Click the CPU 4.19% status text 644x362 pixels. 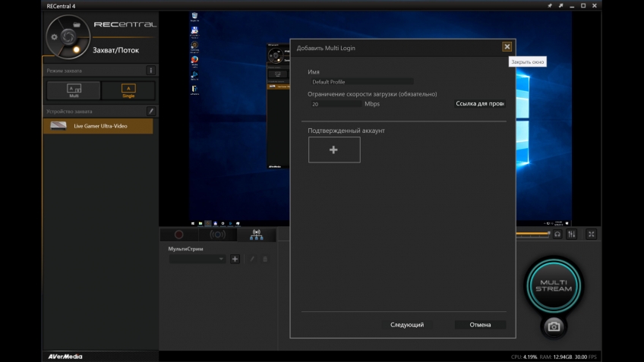[524, 357]
